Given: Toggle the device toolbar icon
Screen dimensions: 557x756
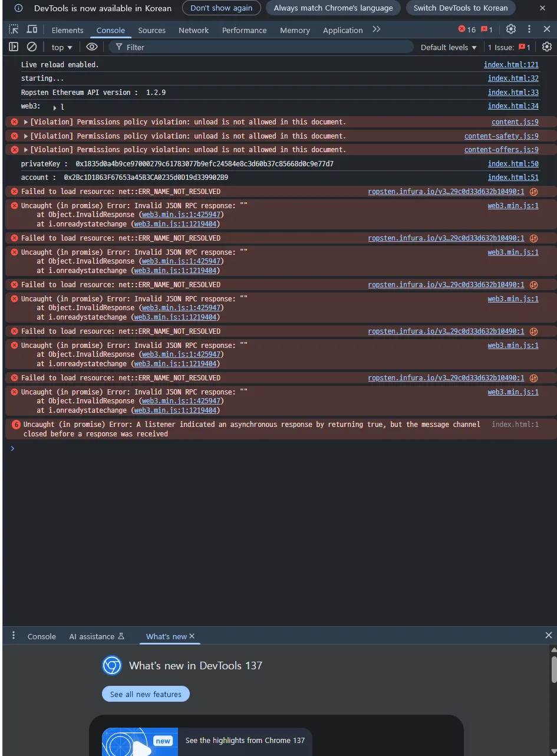Looking at the screenshot, I should [x=32, y=29].
